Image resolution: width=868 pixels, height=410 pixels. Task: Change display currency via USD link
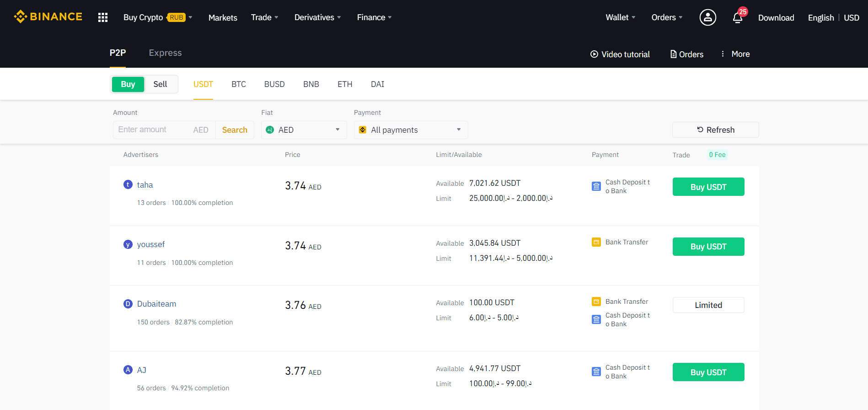(x=852, y=17)
